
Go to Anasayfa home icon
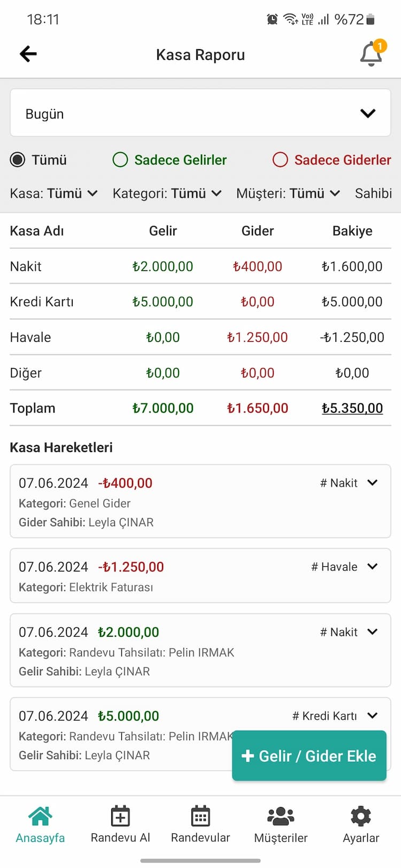pos(40,816)
